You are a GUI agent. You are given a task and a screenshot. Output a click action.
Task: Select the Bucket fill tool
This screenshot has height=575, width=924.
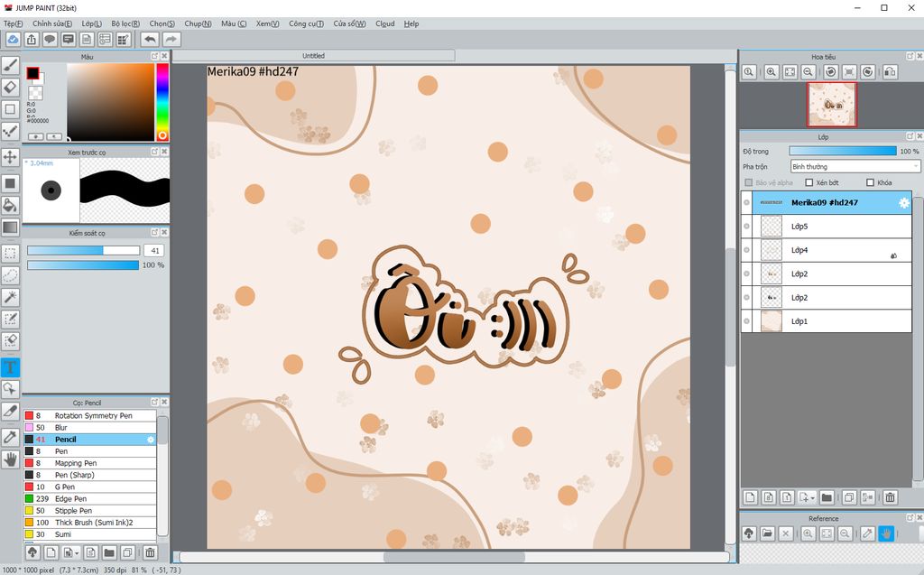[x=10, y=205]
